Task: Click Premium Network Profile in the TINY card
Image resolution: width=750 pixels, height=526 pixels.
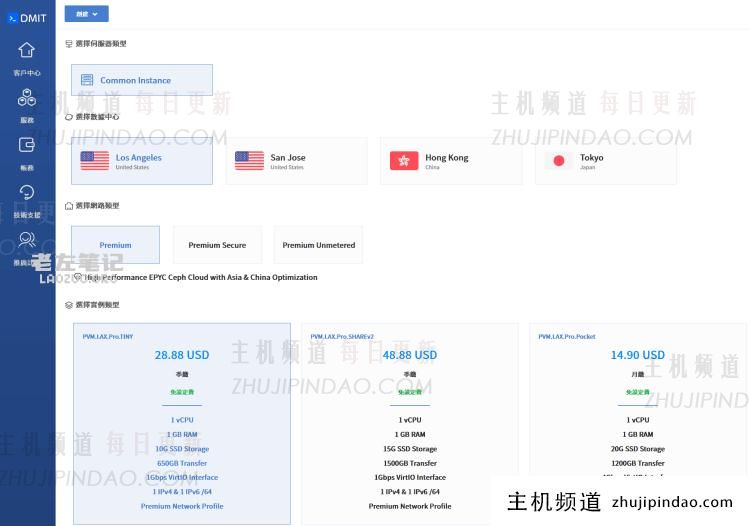Action: (x=182, y=506)
